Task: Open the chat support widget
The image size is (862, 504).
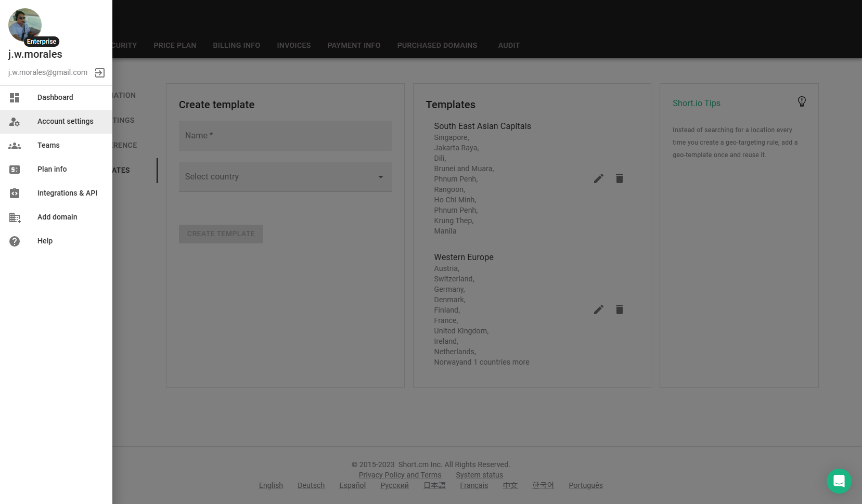Action: coord(839,481)
